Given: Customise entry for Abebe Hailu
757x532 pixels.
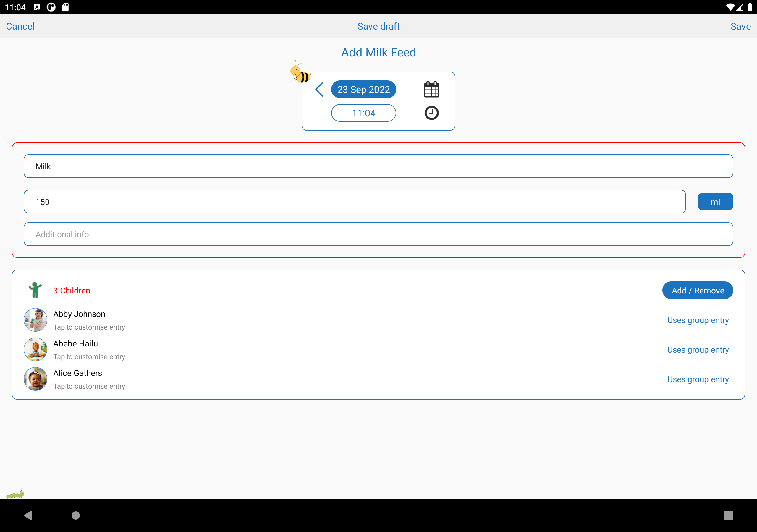Looking at the screenshot, I should pyautogui.click(x=89, y=357).
